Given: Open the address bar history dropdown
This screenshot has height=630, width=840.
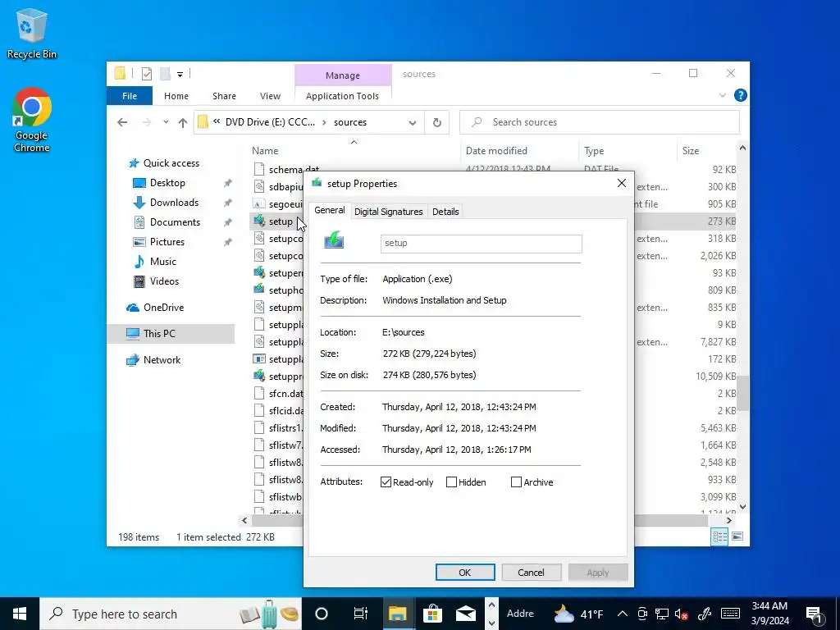Looking at the screenshot, I should (413, 123).
